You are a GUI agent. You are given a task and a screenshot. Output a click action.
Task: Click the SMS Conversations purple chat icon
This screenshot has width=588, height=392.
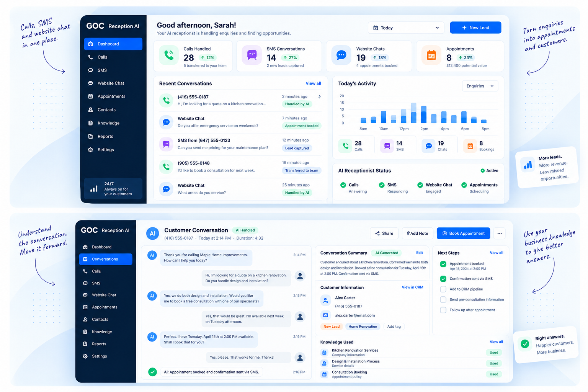click(252, 55)
